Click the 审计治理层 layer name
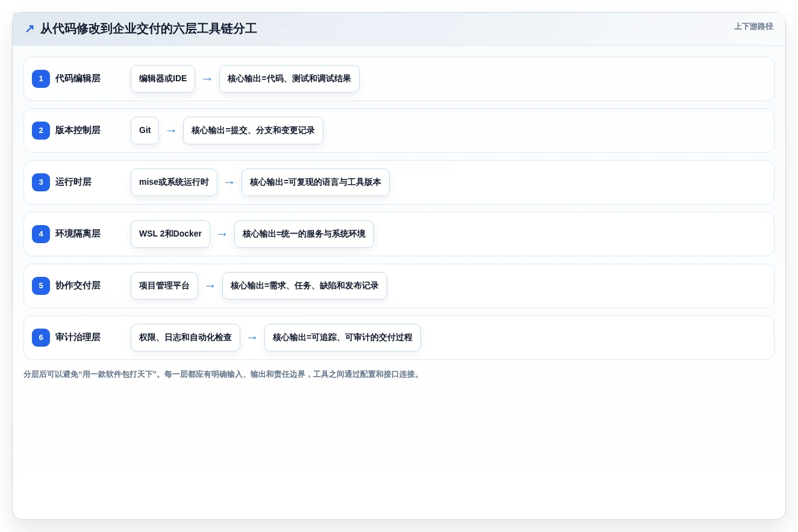 (x=78, y=338)
